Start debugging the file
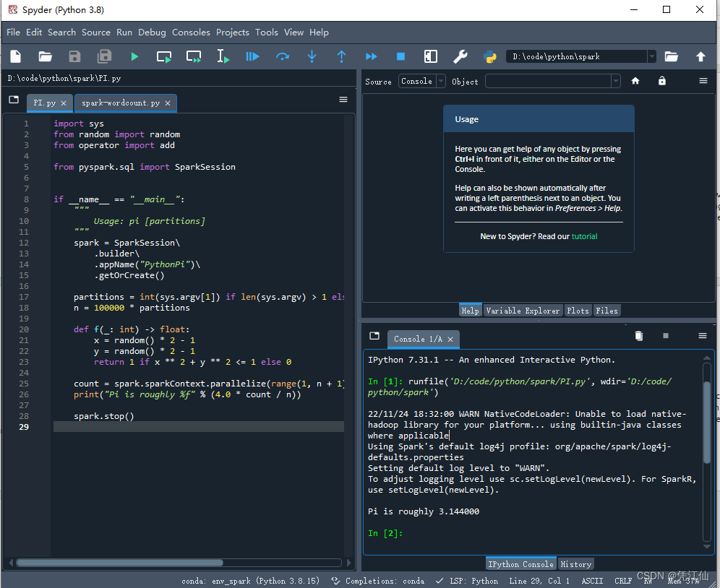Image resolution: width=720 pixels, height=588 pixels. tap(252, 56)
